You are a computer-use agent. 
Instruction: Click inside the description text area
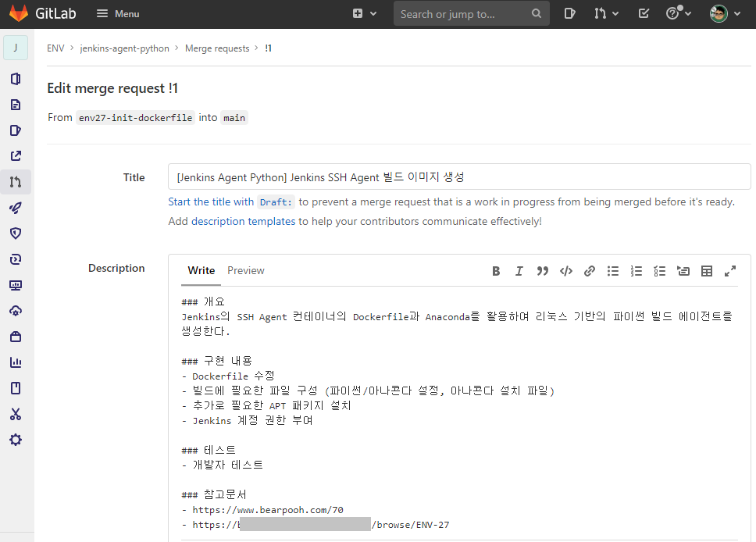point(459,413)
